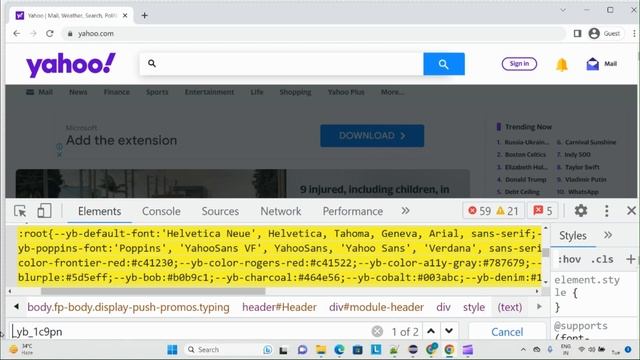Toggle the device toolbar icon

44,211
